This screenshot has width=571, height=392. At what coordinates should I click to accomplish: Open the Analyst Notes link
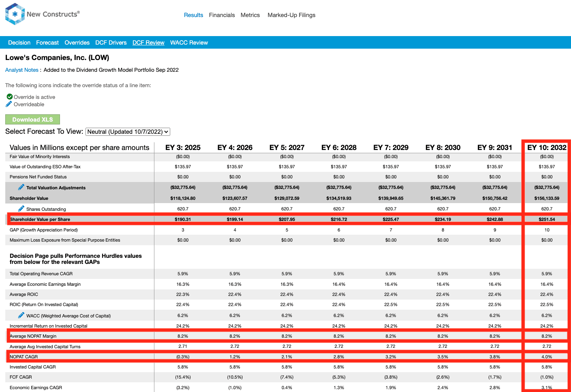(x=22, y=70)
